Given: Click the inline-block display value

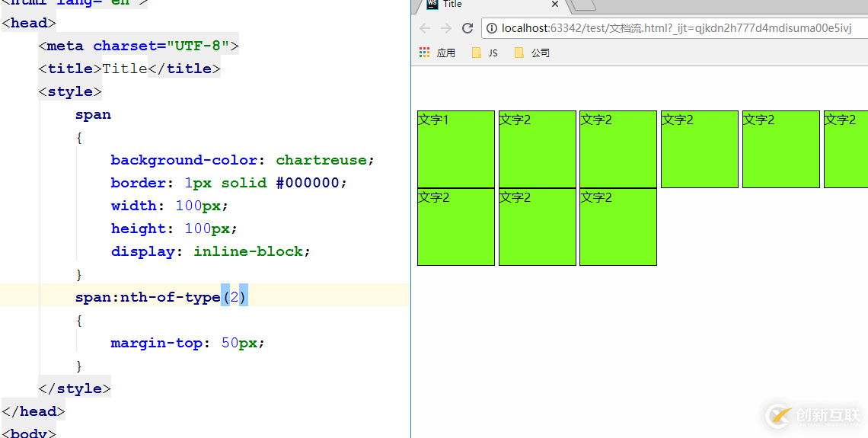Looking at the screenshot, I should tap(248, 251).
